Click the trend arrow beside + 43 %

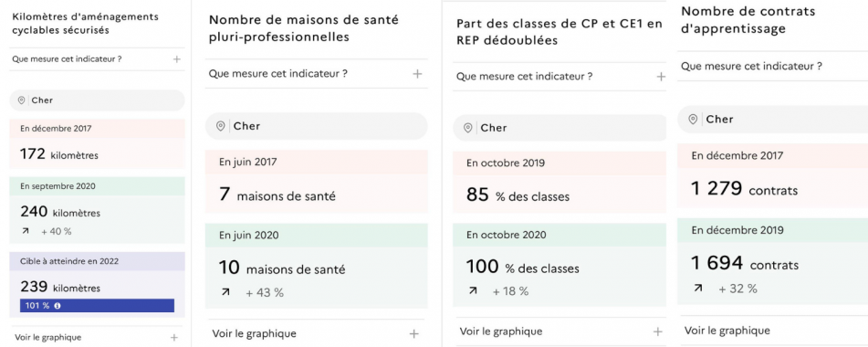[225, 291]
